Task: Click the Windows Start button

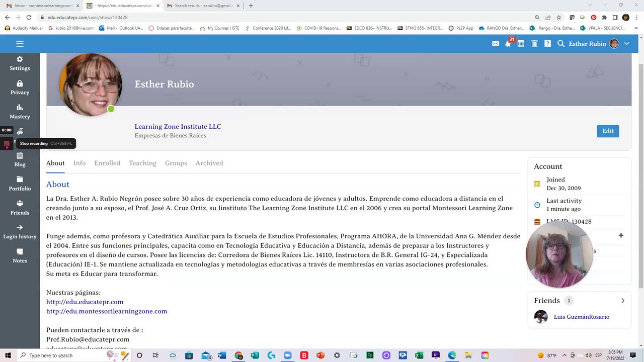Action: coord(8,355)
